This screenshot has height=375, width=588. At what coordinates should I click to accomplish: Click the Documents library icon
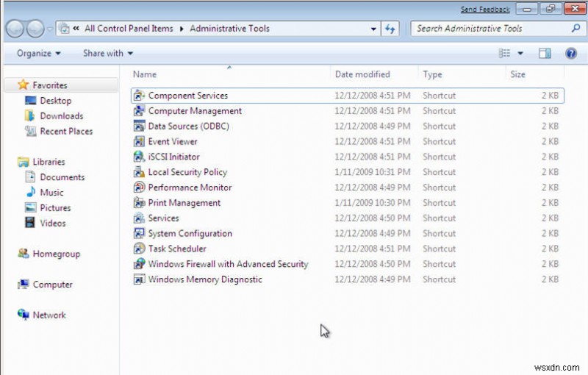(30, 177)
